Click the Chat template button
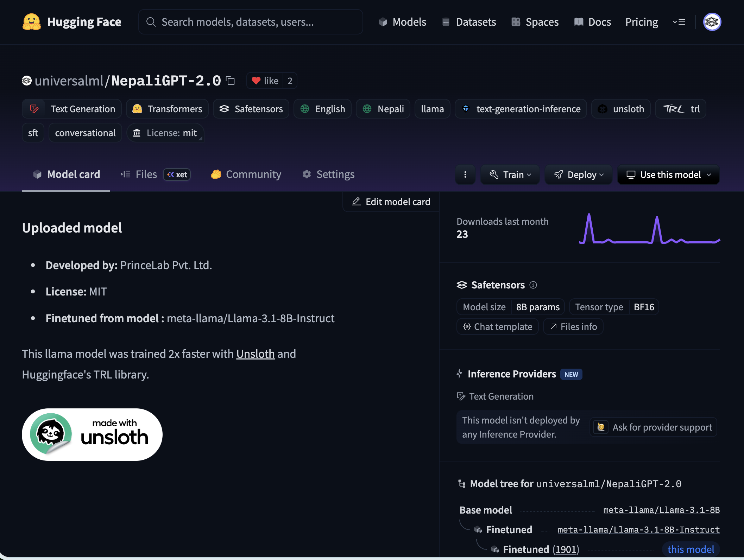The image size is (744, 560). (x=497, y=327)
